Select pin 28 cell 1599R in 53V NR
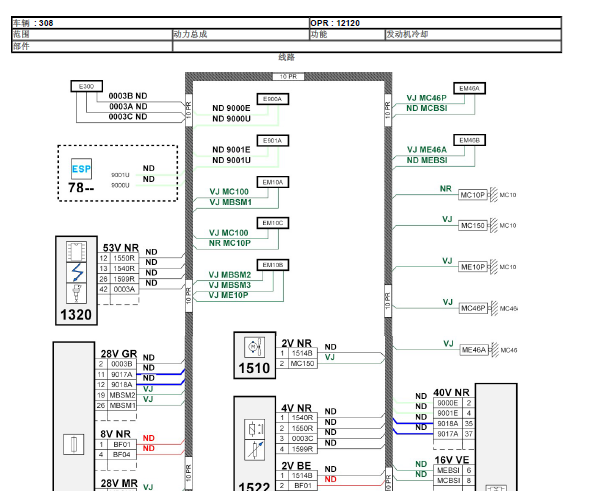The width and height of the screenshot is (594, 491). click(124, 279)
